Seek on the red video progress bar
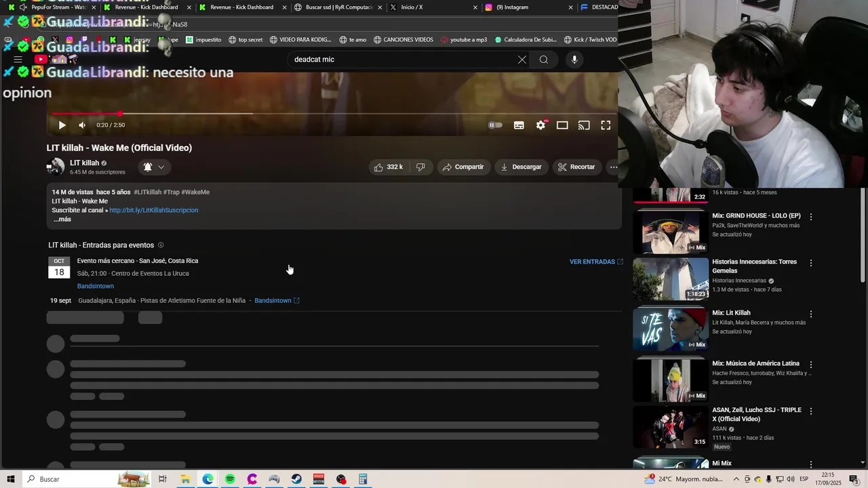This screenshot has height=488, width=868. click(x=332, y=113)
